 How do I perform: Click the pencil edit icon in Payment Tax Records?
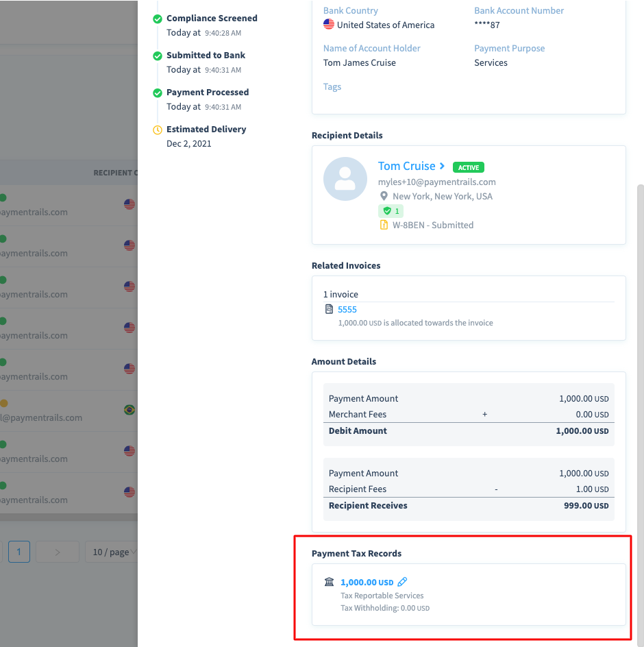point(402,582)
